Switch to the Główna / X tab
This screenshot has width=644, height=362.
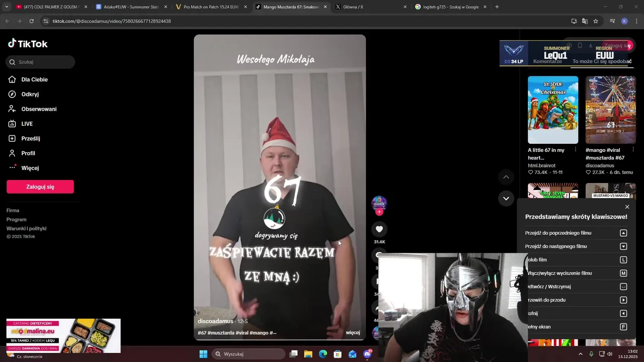pos(371,7)
